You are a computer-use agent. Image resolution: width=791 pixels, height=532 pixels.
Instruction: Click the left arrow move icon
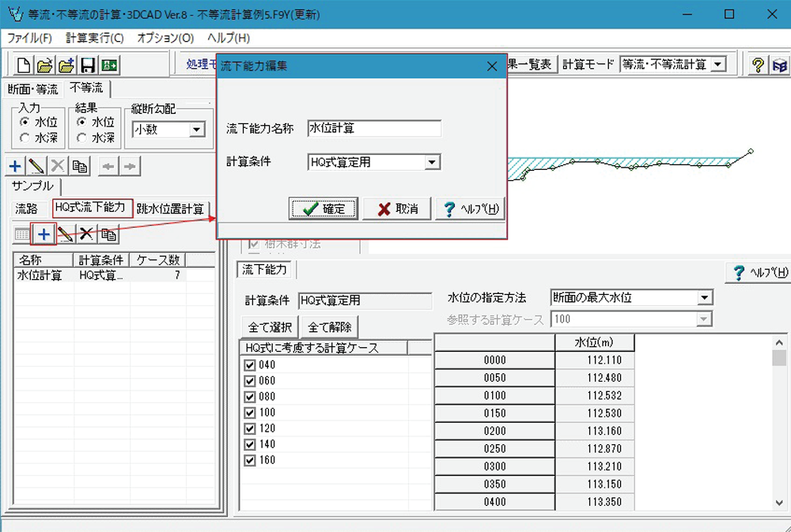point(108,166)
